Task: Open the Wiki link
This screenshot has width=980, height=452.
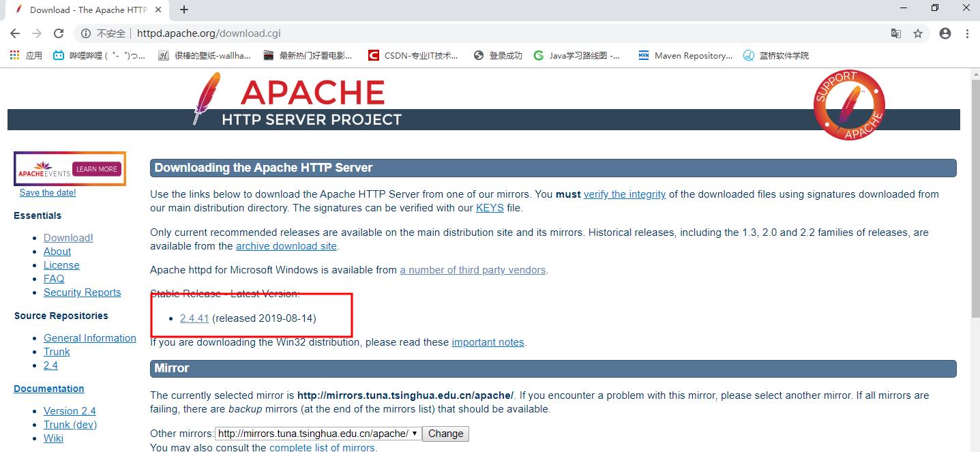Action: coord(53,438)
